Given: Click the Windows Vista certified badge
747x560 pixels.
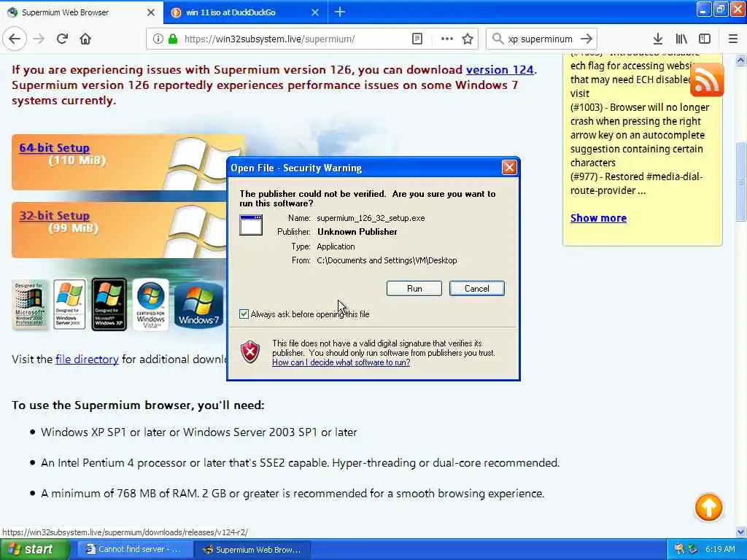Looking at the screenshot, I should [x=150, y=304].
